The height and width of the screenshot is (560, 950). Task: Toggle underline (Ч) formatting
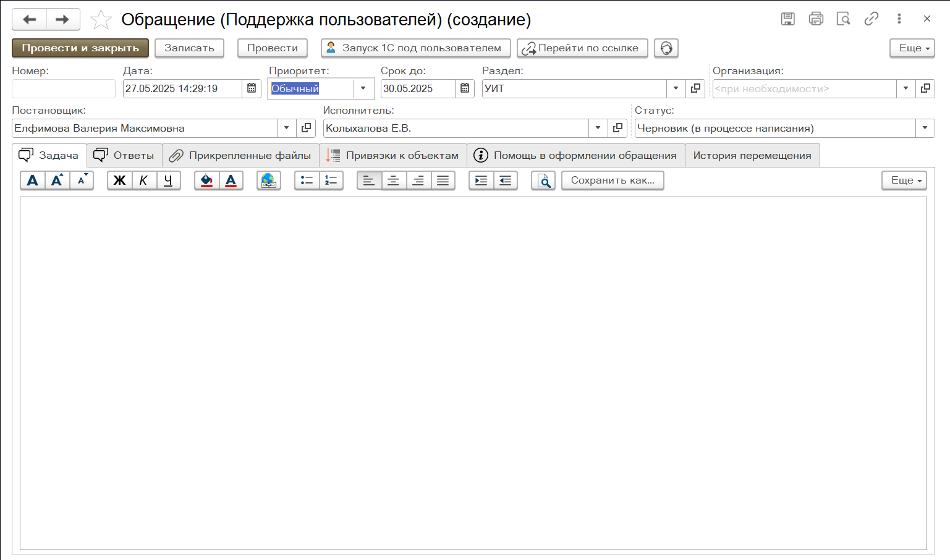168,180
